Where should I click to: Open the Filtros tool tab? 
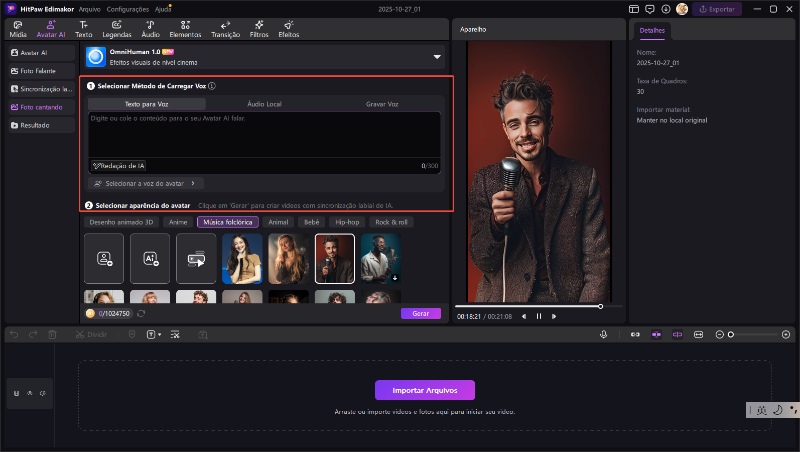(259, 29)
